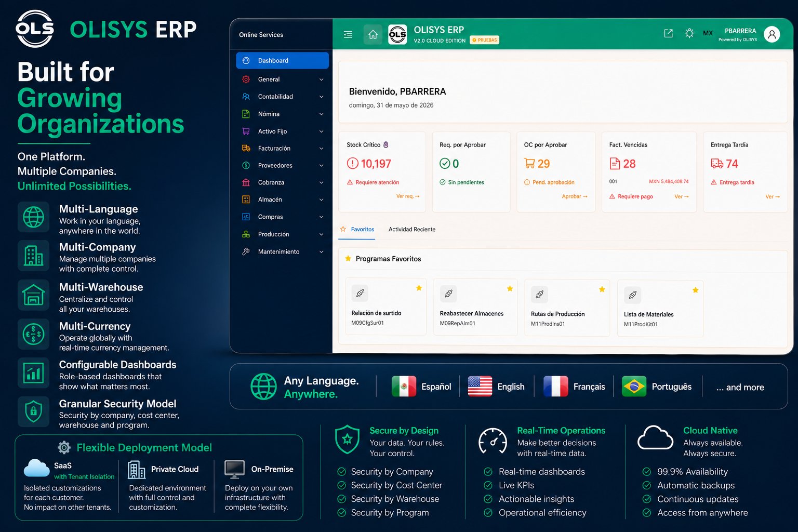This screenshot has height=532, width=798.
Task: Expand the Contabilidad menu chevron
Action: (x=321, y=97)
